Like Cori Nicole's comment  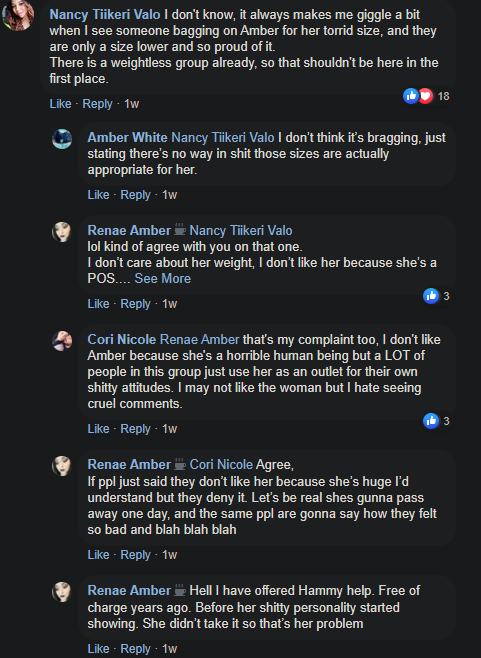tap(98, 429)
